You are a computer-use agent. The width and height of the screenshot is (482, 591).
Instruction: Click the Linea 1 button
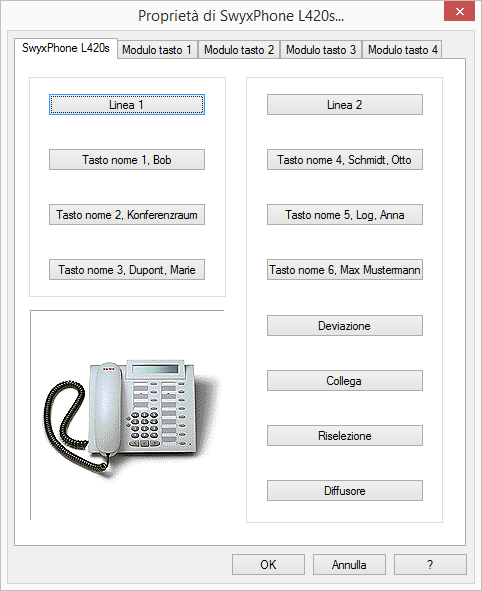(x=127, y=104)
